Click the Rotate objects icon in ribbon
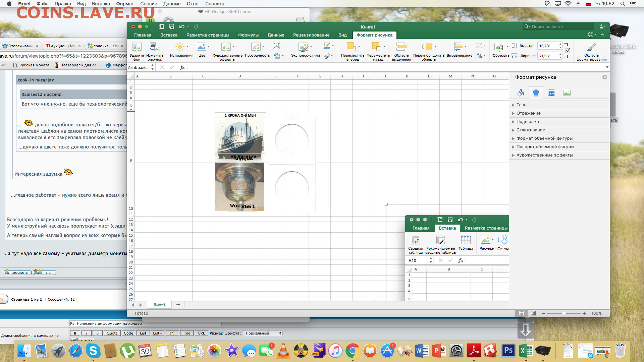Image resolution: width=644 pixels, height=362 pixels. 479,56
